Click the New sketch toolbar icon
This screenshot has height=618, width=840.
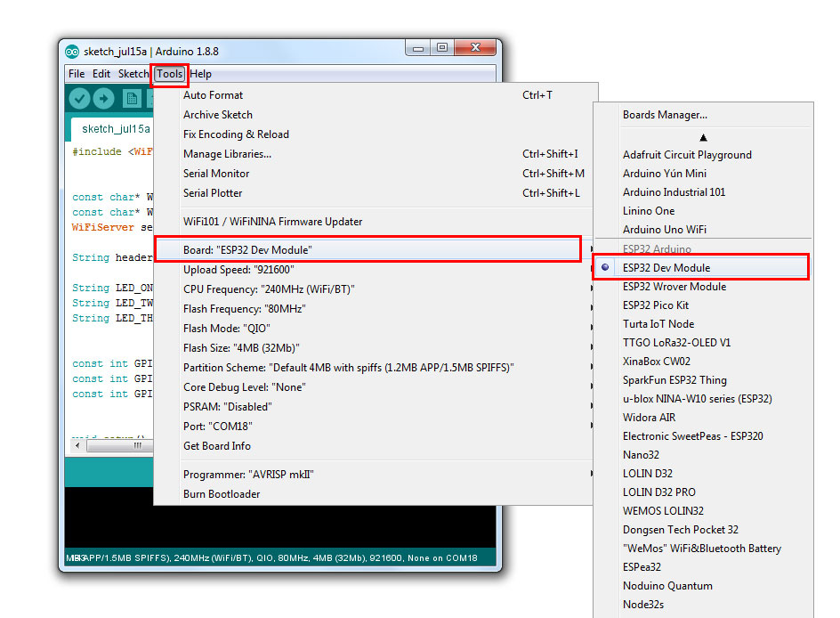132,99
